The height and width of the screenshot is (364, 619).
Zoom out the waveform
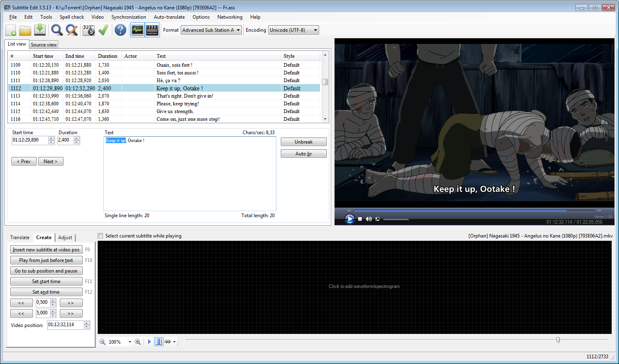(x=103, y=342)
